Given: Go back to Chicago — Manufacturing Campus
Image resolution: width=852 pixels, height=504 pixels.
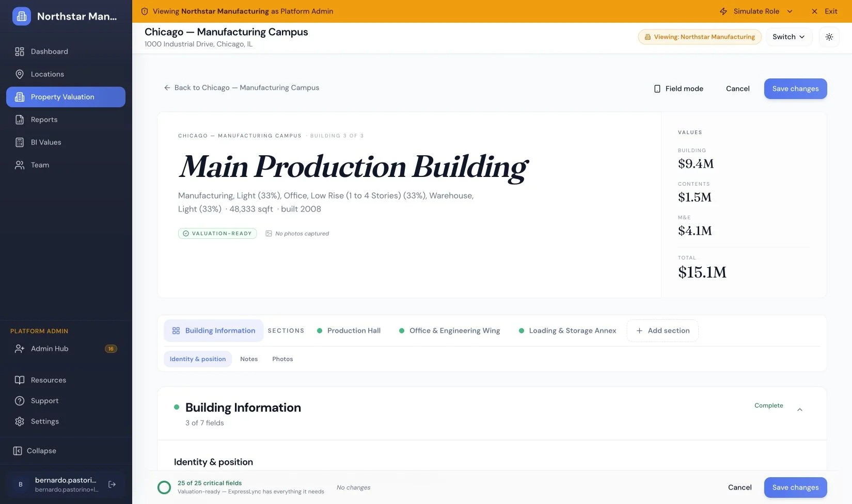Looking at the screenshot, I should [x=242, y=88].
